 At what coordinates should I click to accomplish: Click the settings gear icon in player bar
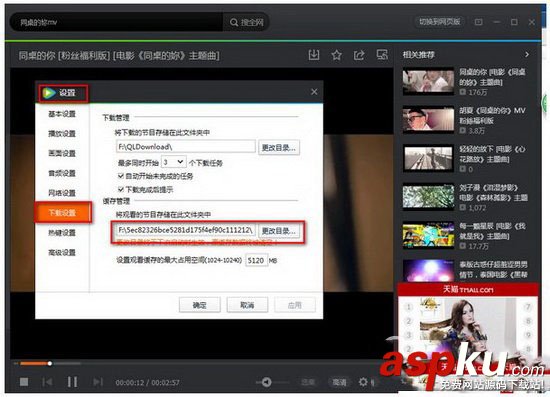(x=363, y=382)
